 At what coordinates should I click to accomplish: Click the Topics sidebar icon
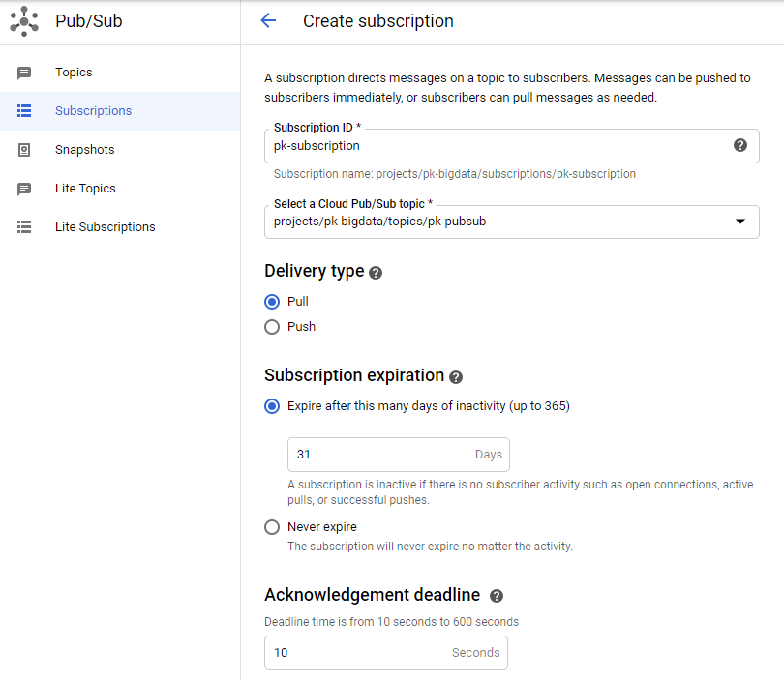[x=24, y=73]
